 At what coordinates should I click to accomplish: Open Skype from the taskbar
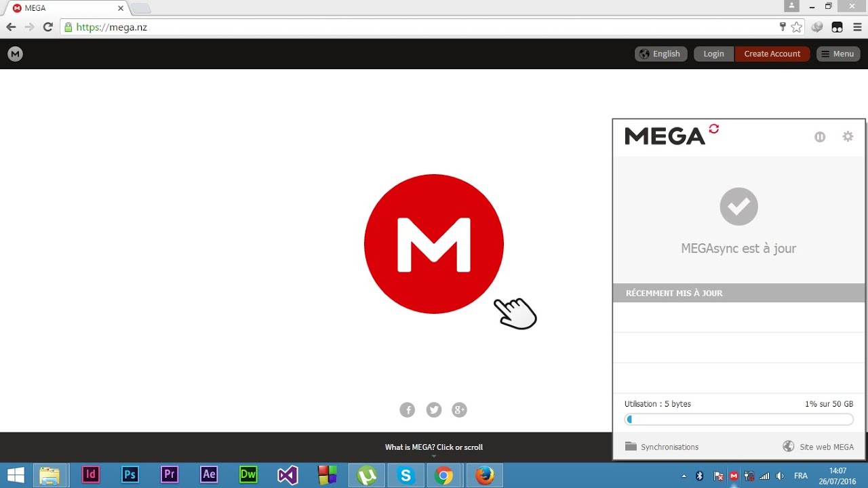[406, 475]
